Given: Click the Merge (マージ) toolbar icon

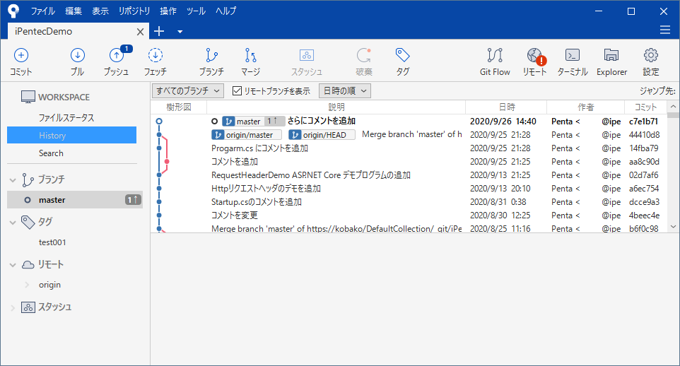Looking at the screenshot, I should tap(250, 55).
